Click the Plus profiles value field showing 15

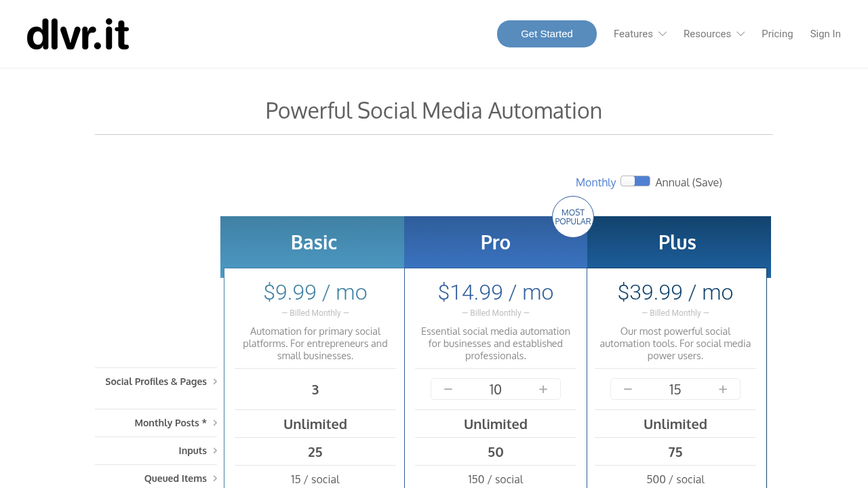[x=675, y=389]
